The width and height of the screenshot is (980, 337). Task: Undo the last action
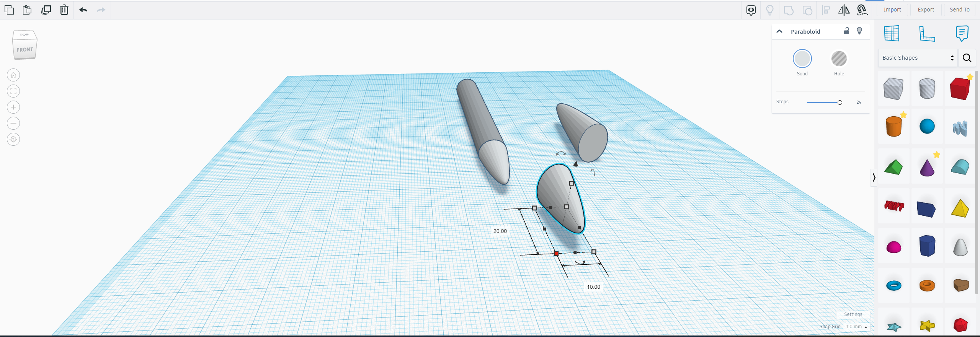pos(83,10)
